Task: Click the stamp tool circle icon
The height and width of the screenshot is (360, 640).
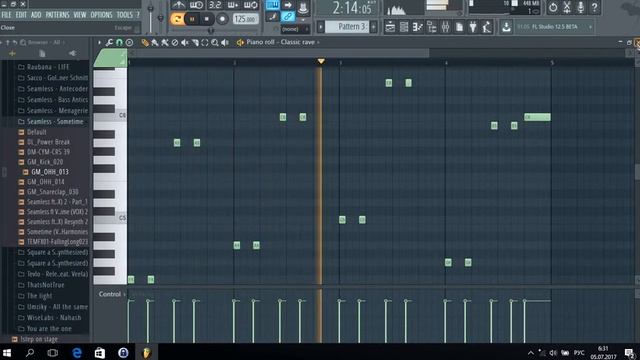Action: pos(129,42)
